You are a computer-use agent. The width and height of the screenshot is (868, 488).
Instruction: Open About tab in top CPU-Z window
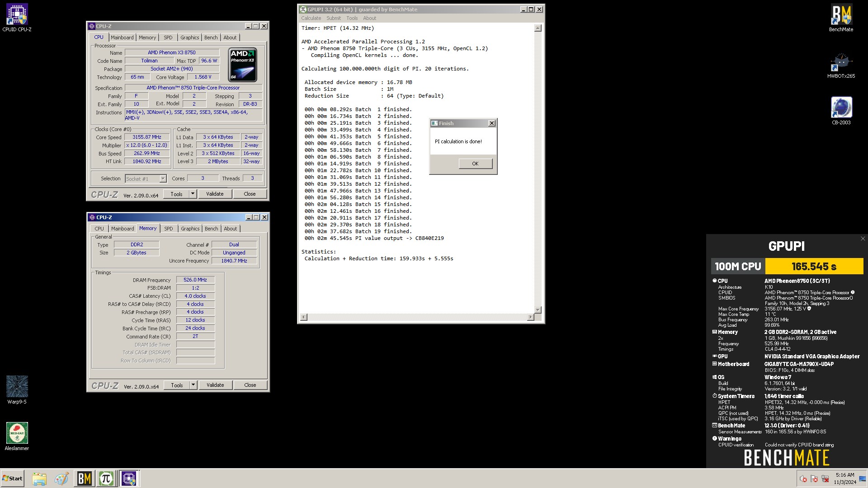230,38
